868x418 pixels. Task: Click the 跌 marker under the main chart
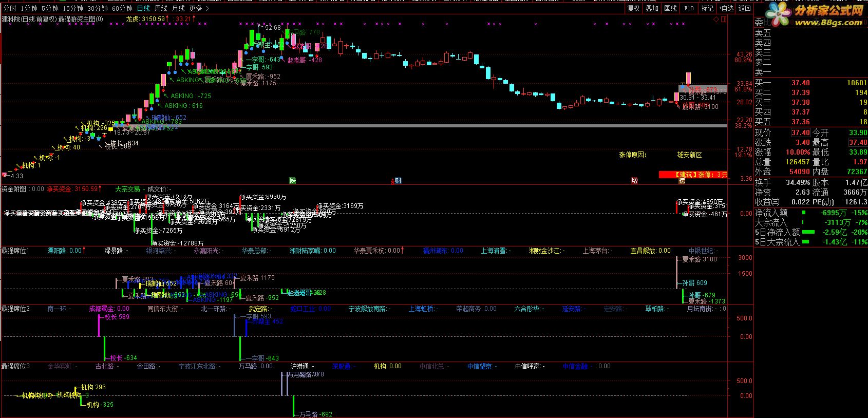[292, 180]
